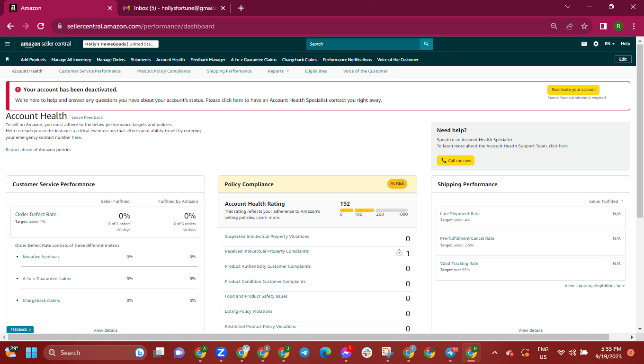Open Negative feedback metric link
This screenshot has width=644, height=364.
click(x=41, y=257)
